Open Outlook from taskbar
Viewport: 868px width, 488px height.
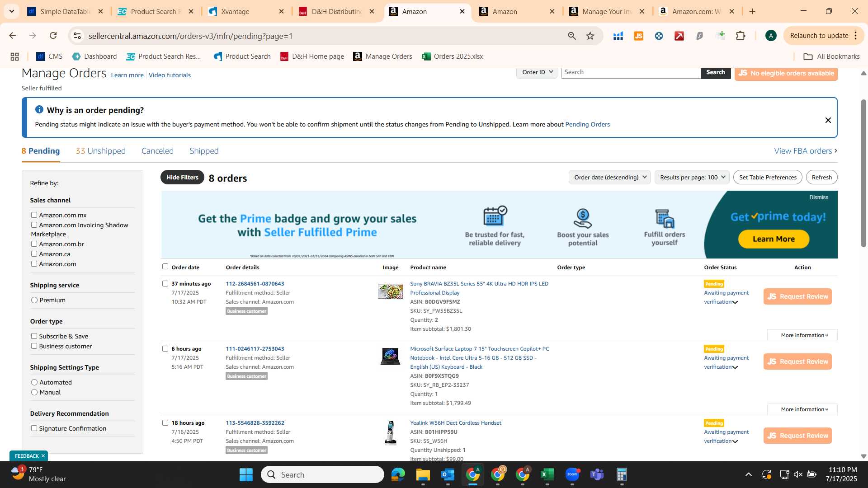448,474
